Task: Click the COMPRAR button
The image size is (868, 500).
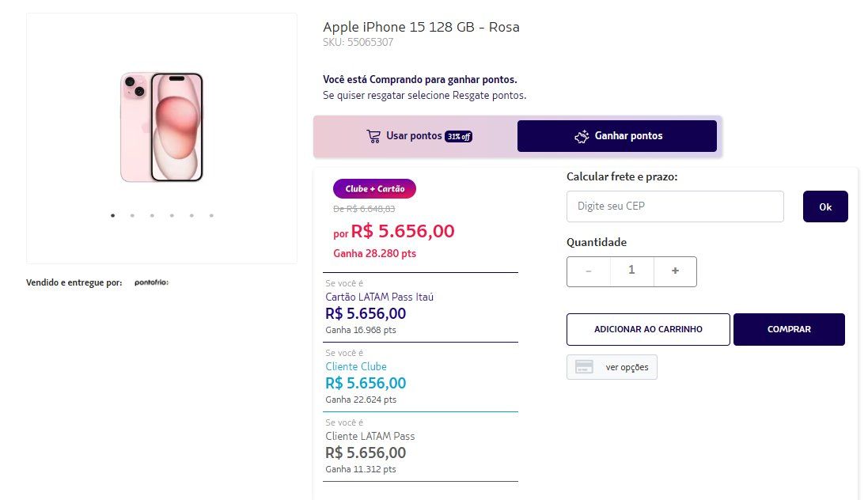Action: (789, 329)
